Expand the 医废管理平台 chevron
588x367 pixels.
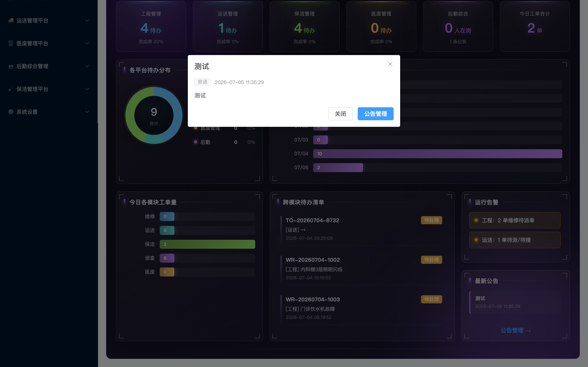(x=87, y=43)
